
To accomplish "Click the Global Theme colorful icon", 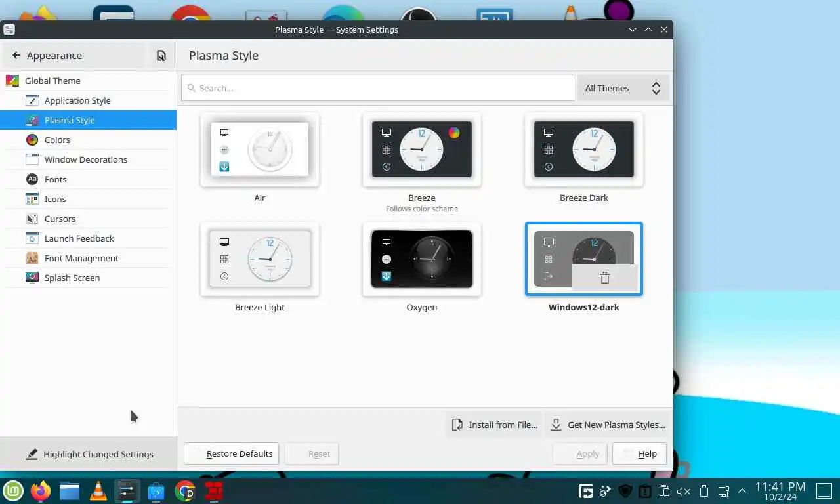I will [x=12, y=81].
